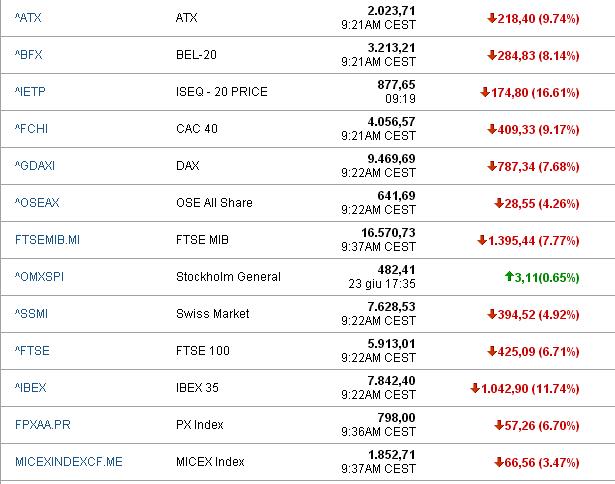Click the red down arrow for ISEQ - 20 PRICE

click(485, 92)
